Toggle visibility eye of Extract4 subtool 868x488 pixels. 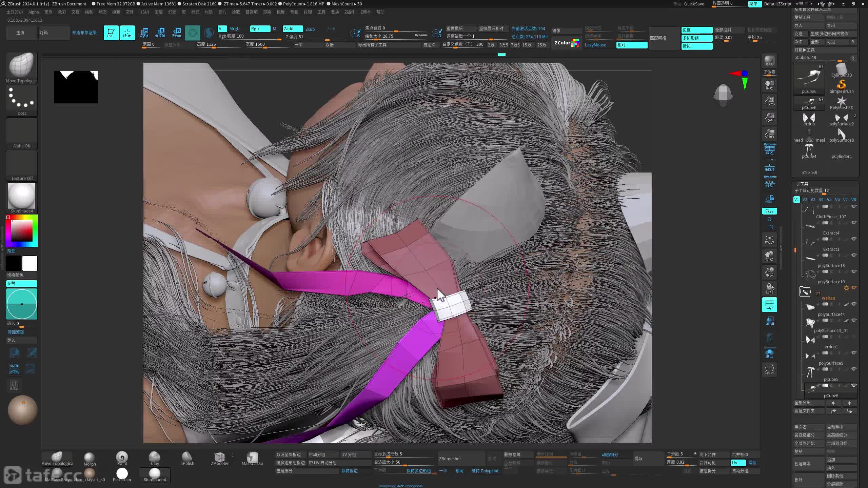pyautogui.click(x=854, y=223)
